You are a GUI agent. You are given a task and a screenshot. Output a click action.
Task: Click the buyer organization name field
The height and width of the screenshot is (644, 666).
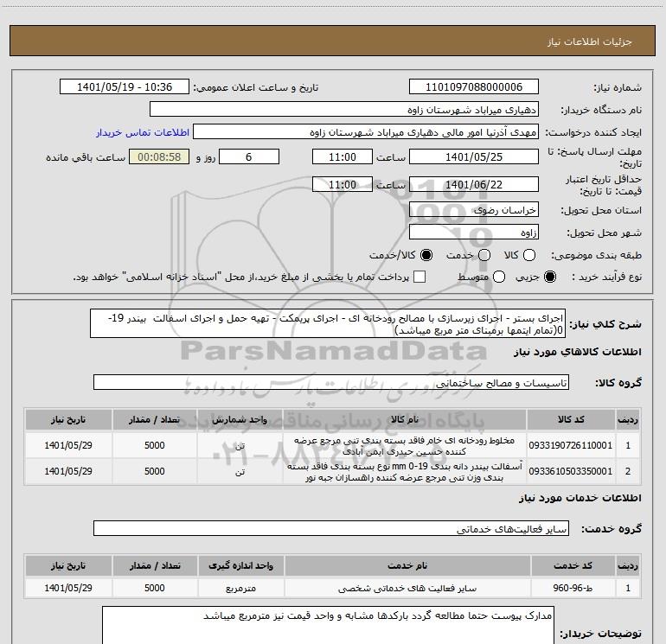point(344,110)
